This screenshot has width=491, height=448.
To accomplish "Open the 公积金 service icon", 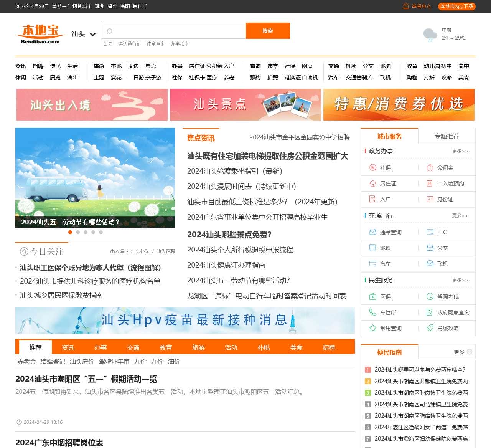I will coord(430,168).
